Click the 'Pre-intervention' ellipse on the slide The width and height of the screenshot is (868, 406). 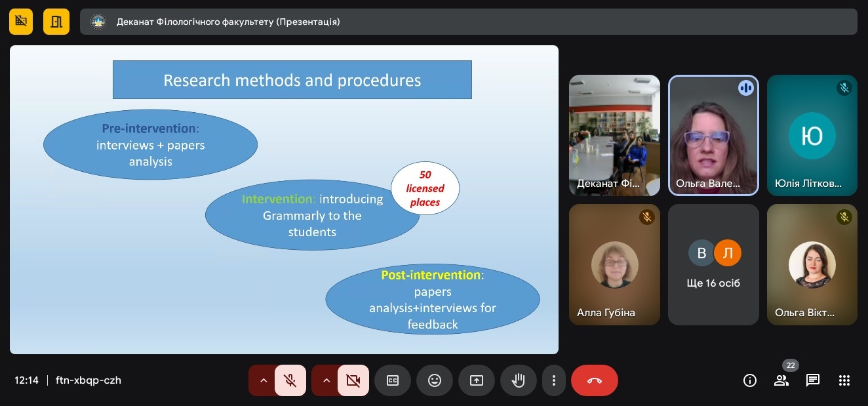150,145
